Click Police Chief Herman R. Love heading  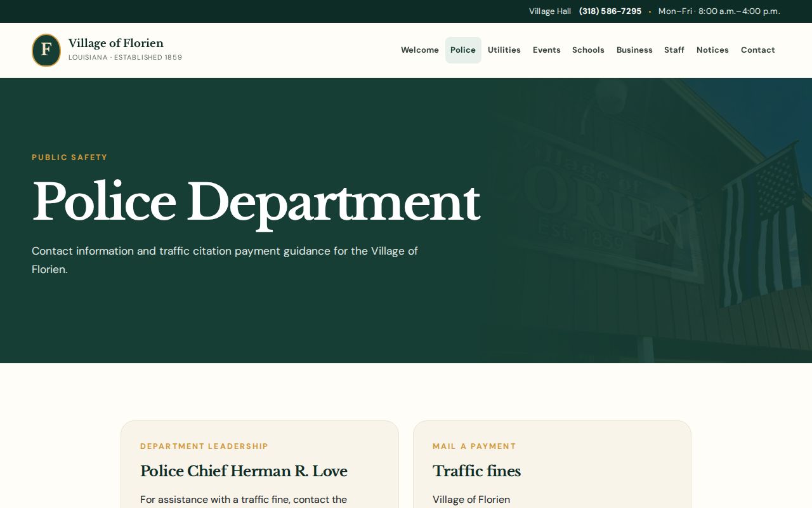[x=244, y=471]
